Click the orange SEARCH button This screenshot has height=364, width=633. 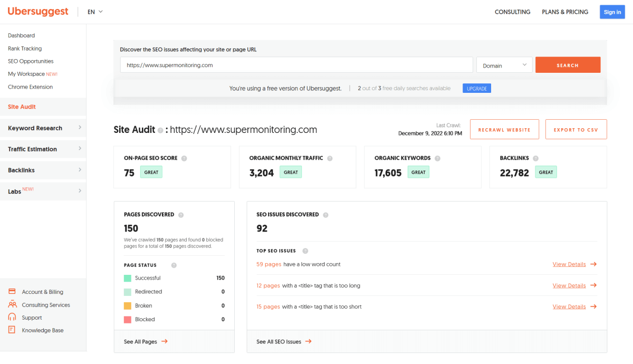click(x=568, y=65)
